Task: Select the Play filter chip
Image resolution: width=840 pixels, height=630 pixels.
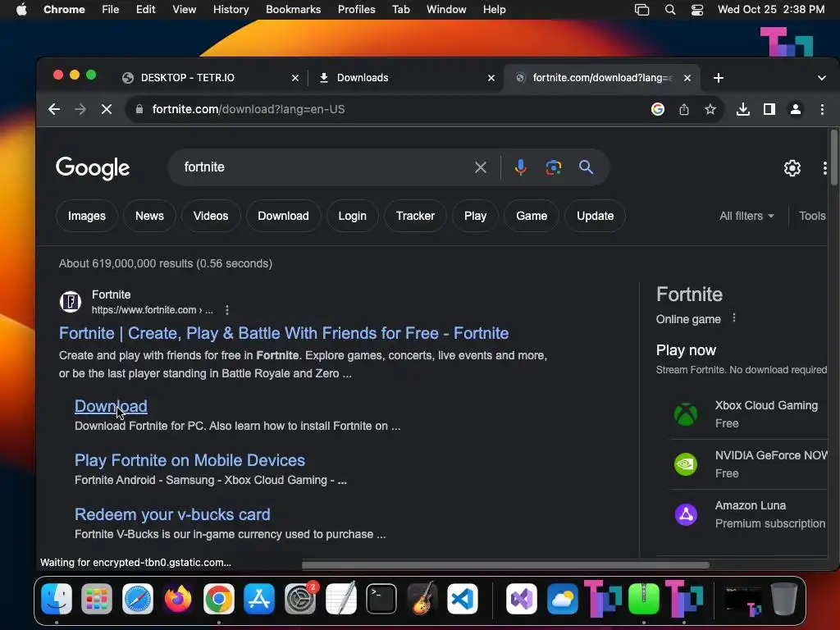Action: (475, 216)
